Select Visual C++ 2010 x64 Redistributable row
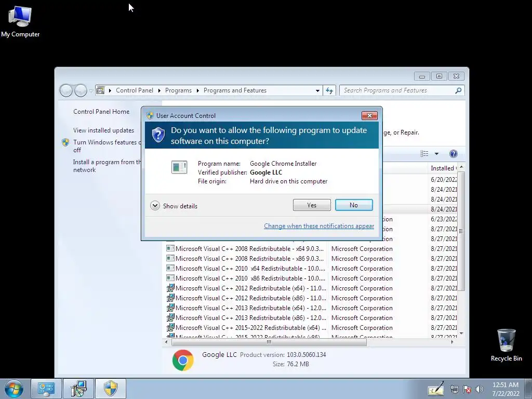This screenshot has width=532, height=399. [311, 269]
